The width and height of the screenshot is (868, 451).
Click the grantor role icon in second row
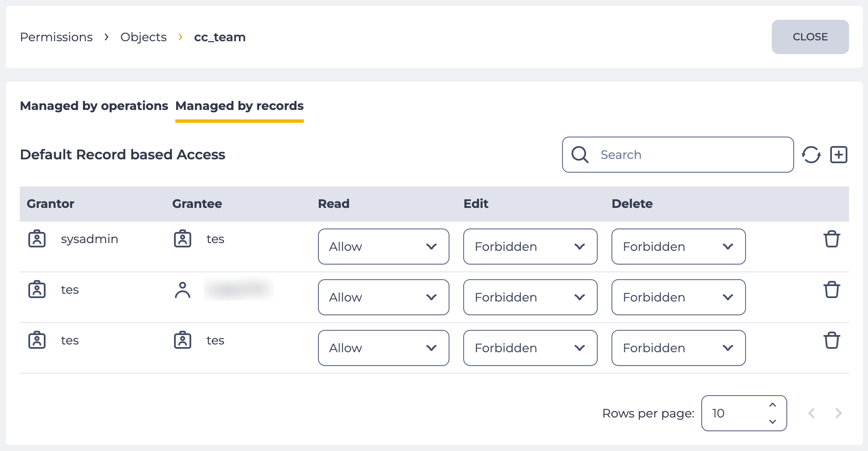[37, 289]
